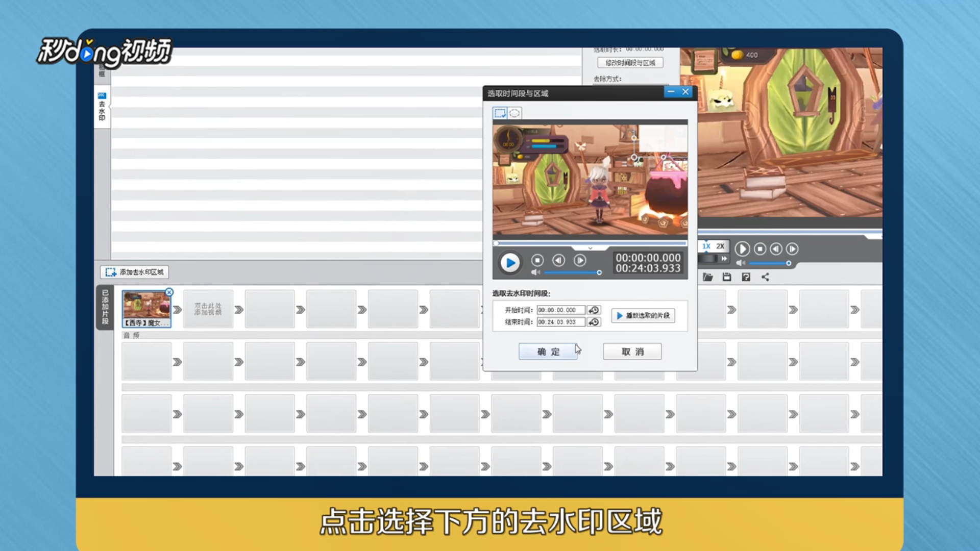Play the selected clip segment (播放选取的片段)
The height and width of the screenshot is (551, 980).
[x=643, y=316]
